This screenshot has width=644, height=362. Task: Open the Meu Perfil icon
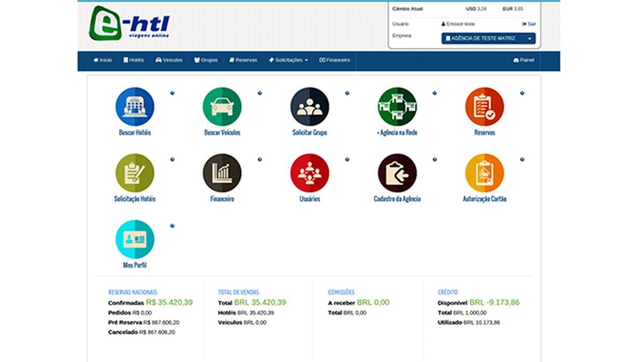(135, 240)
